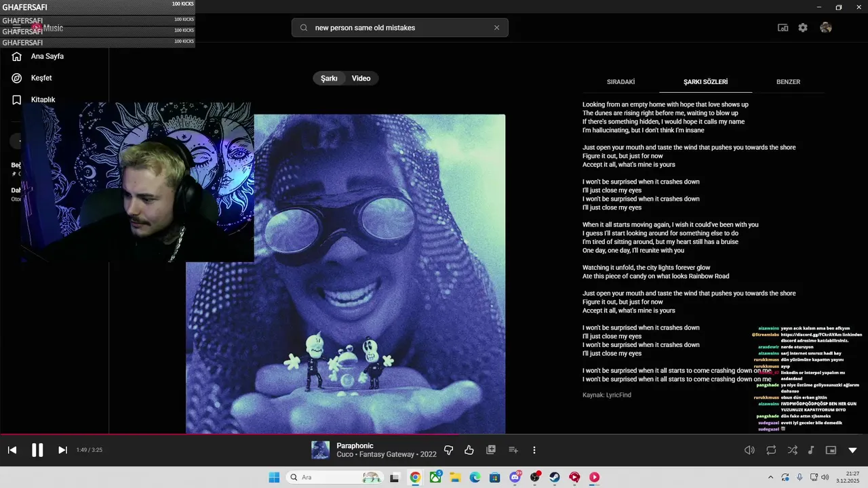
Task: Toggle shuffle playback
Action: coord(792,450)
